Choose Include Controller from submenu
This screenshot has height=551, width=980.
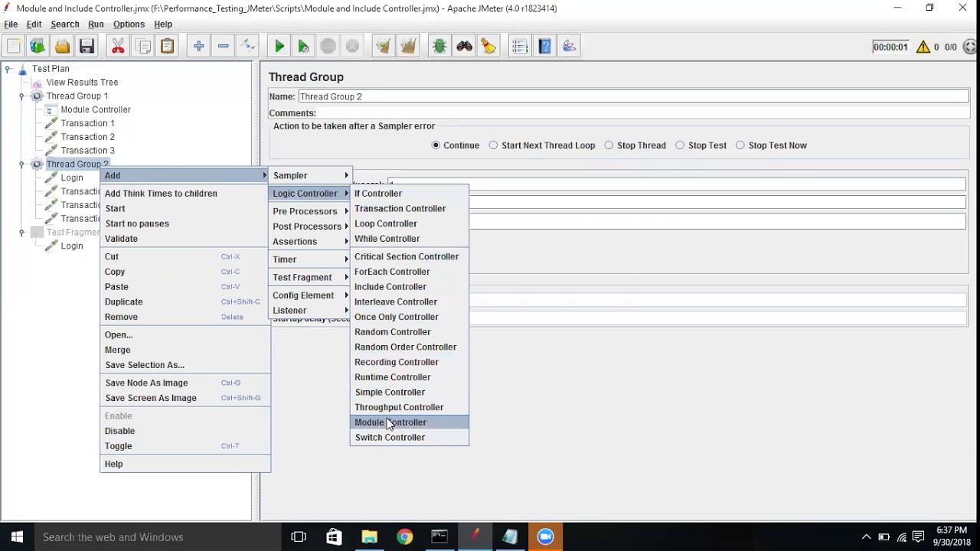click(x=409, y=287)
